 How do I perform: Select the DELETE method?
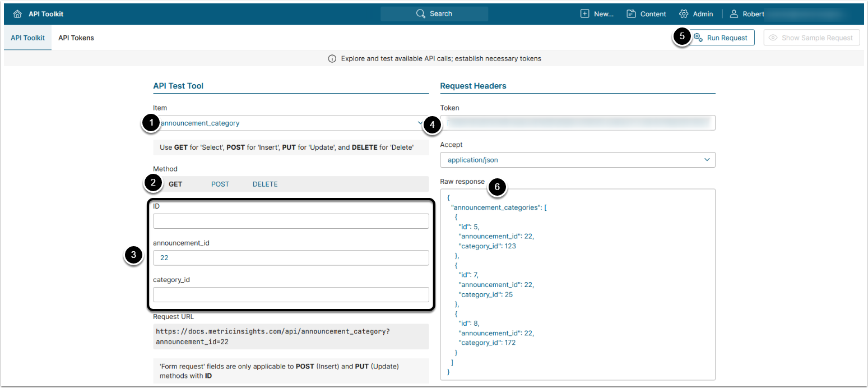point(265,184)
